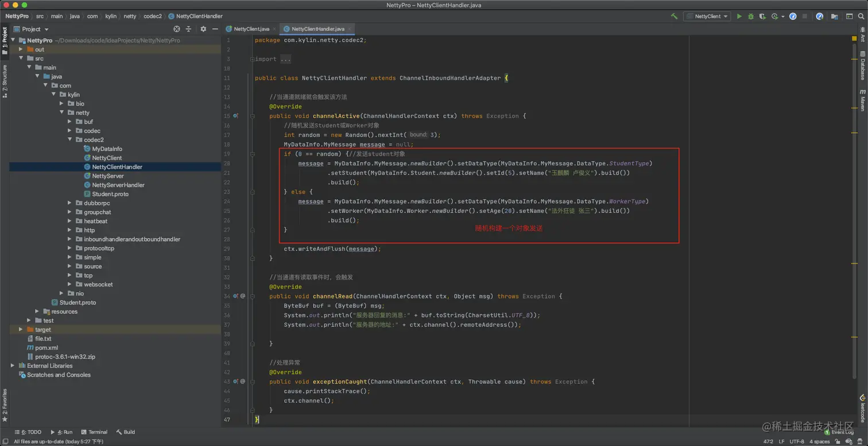Open the project structure icon in toolbar
The height and width of the screenshot is (446, 868).
click(x=834, y=17)
